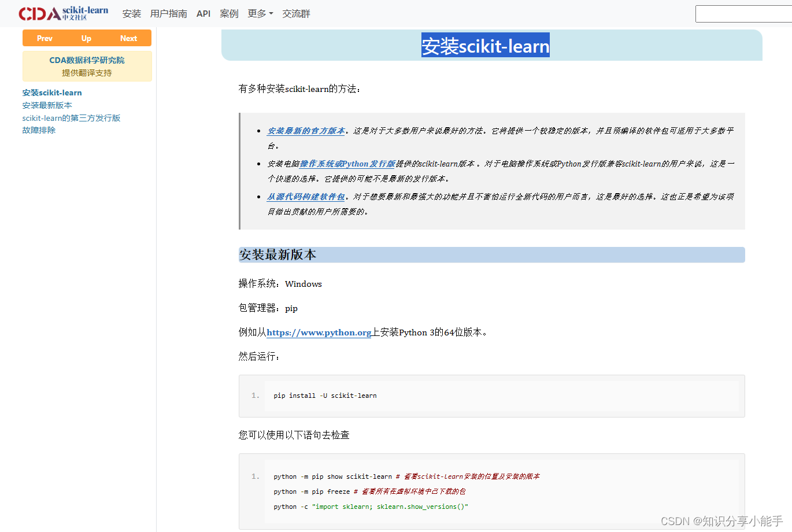Click the pip install -U scikit-learn code line

[x=325, y=396]
